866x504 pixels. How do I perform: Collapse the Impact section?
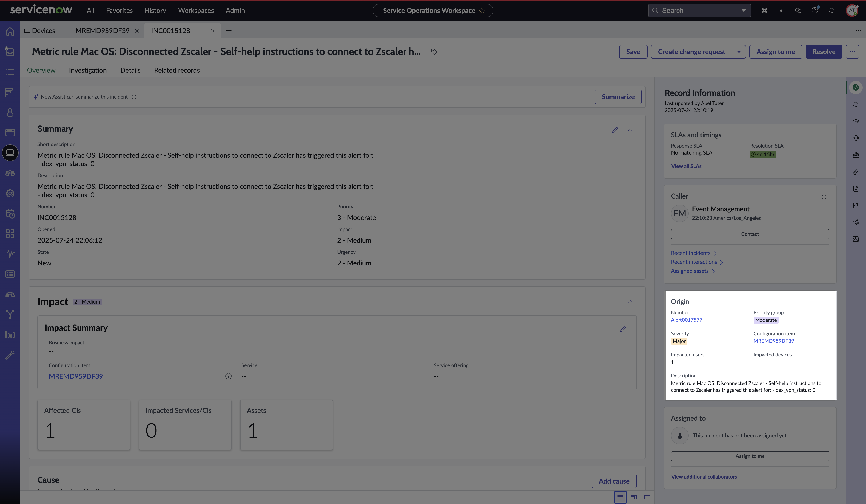630,302
